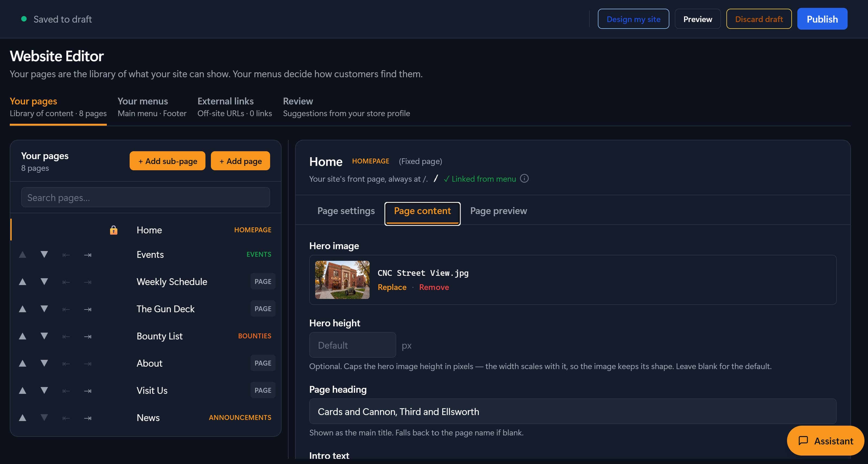Move Events page down with arrow

(44, 255)
